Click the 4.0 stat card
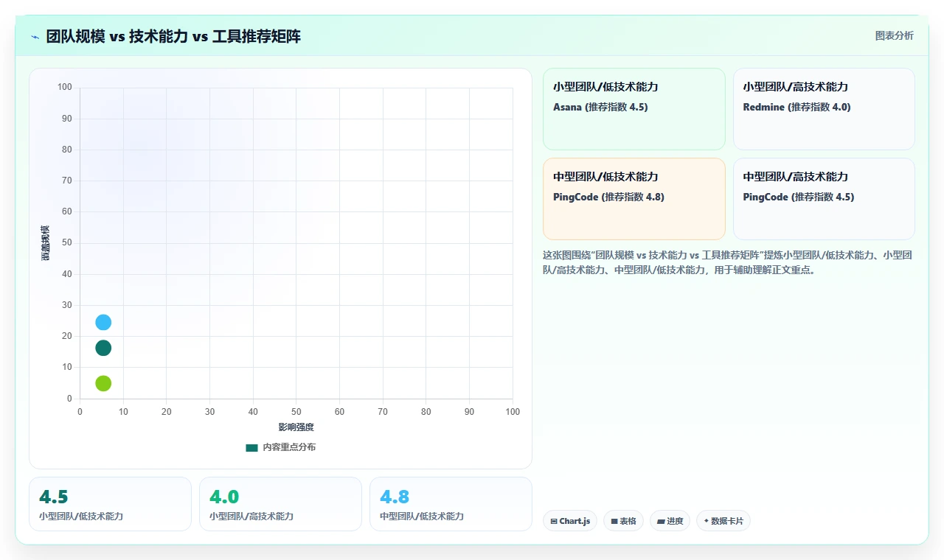The width and height of the screenshot is (944, 560). pyautogui.click(x=280, y=504)
